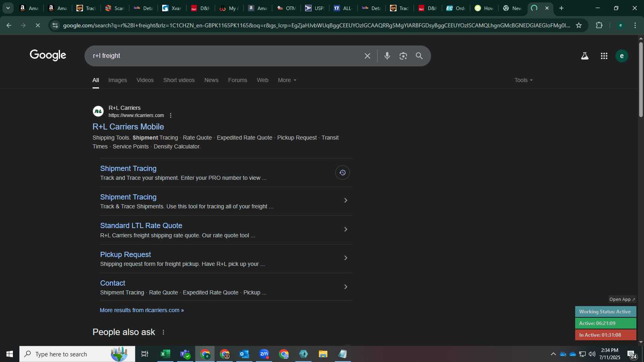644x362 pixels.
Task: Open Search Labs flask icon
Action: coord(585,56)
